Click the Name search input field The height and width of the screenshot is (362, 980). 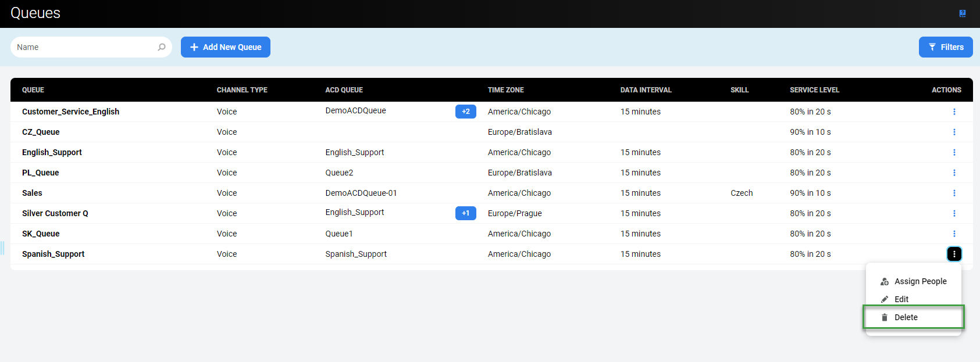pyautogui.click(x=84, y=47)
